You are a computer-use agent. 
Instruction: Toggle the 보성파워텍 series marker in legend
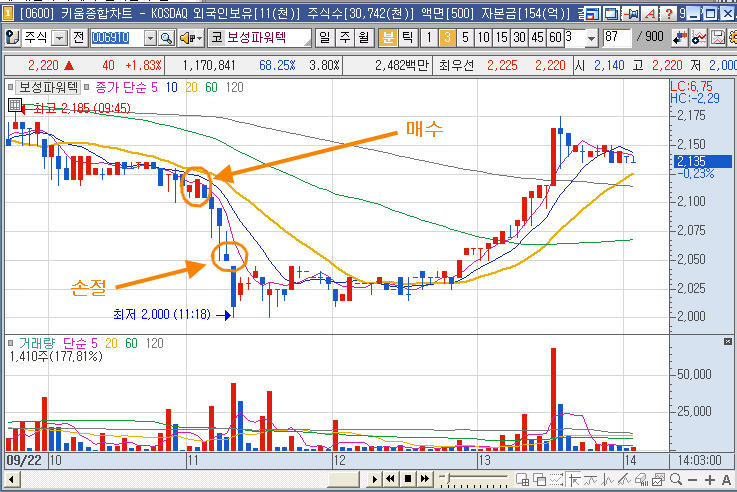pyautogui.click(x=10, y=87)
